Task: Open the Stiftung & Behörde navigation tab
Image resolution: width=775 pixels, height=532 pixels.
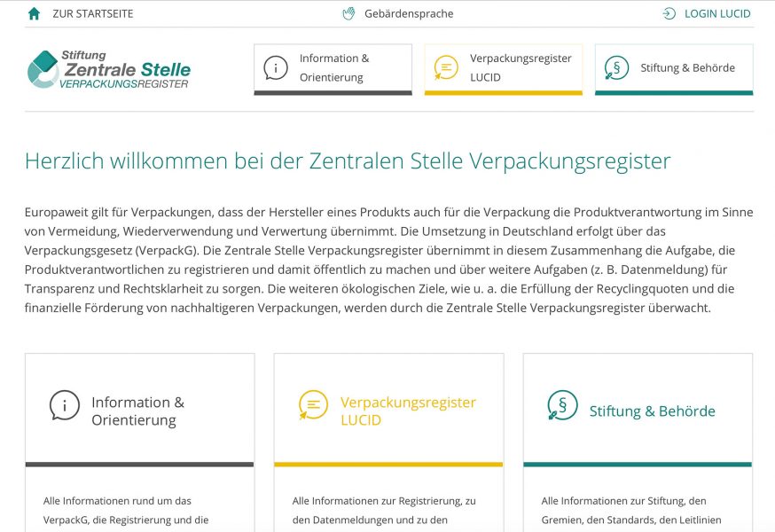Action: 674,69
